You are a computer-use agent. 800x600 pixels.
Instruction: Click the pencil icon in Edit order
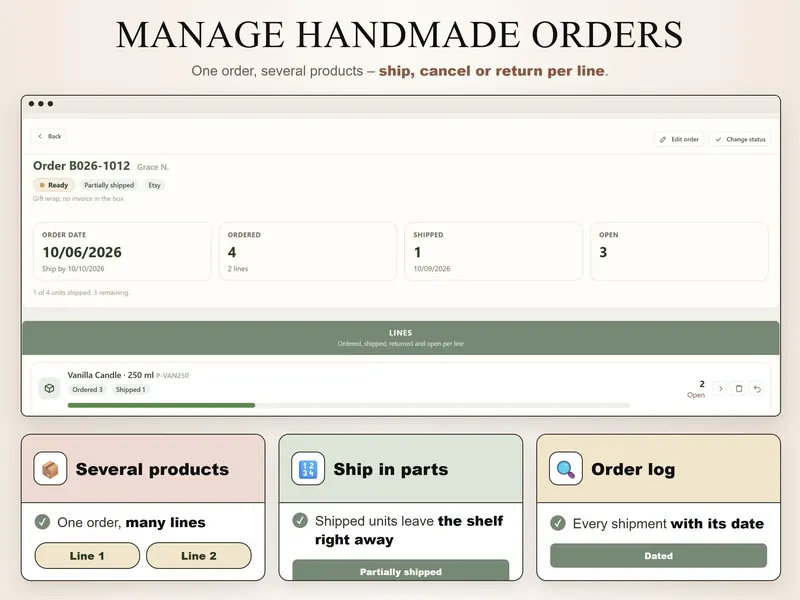(x=663, y=139)
